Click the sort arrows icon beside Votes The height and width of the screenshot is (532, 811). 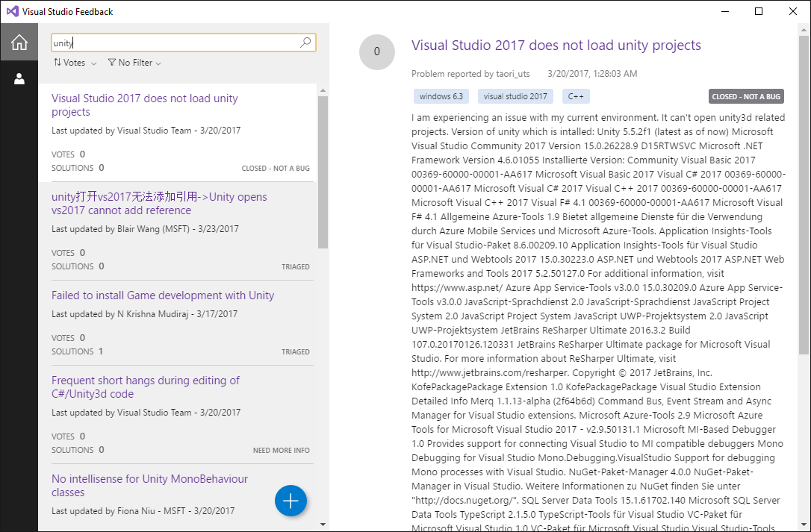tap(58, 63)
